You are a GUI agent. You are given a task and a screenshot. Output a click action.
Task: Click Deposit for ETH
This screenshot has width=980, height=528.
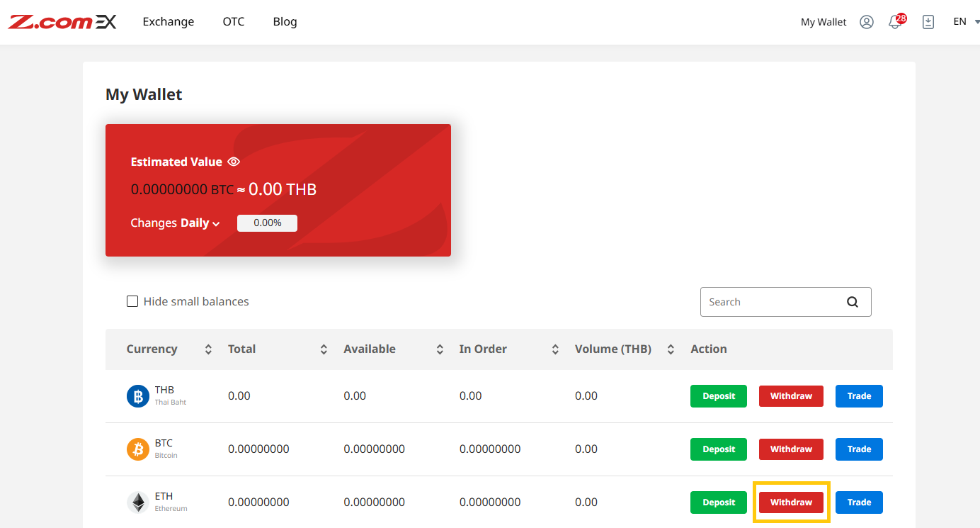719,502
